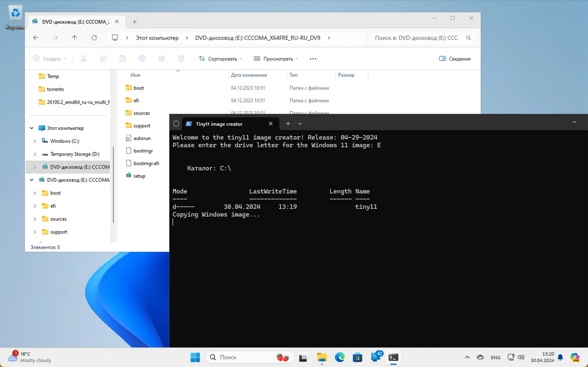Expand the Temporary Storage (D:) tree node
Image resolution: width=588 pixels, height=367 pixels.
35,154
